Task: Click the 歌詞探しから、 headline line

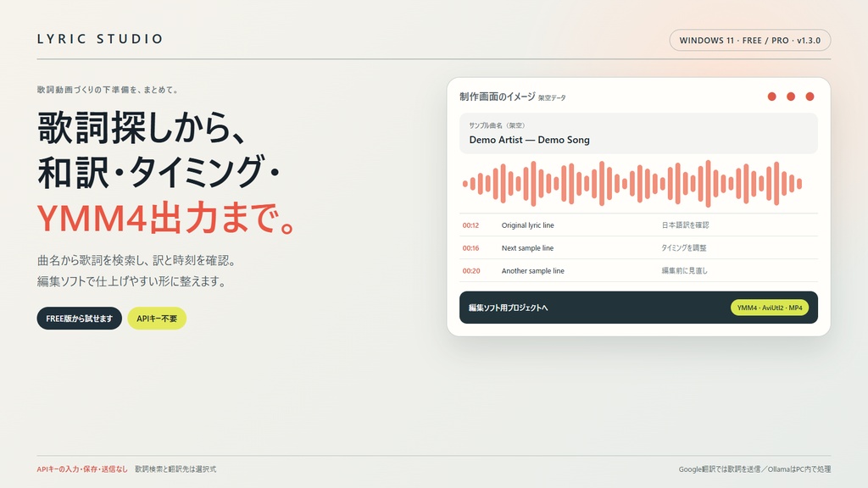Action: coord(142,127)
